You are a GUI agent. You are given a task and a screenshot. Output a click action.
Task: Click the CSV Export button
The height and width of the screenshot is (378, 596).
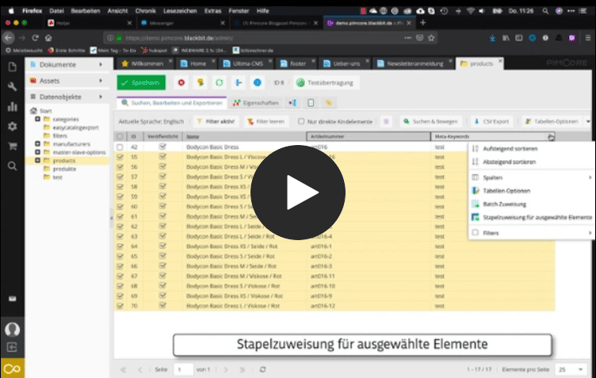tap(491, 121)
